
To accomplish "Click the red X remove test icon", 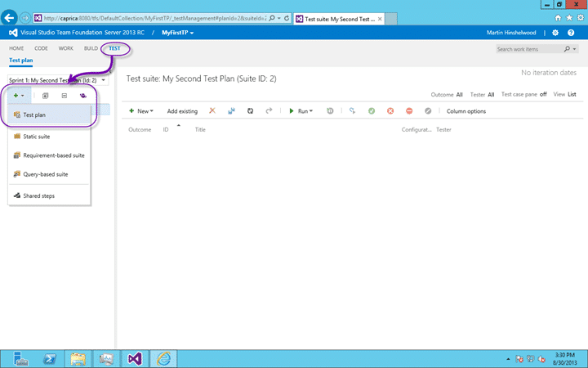I will (x=212, y=110).
